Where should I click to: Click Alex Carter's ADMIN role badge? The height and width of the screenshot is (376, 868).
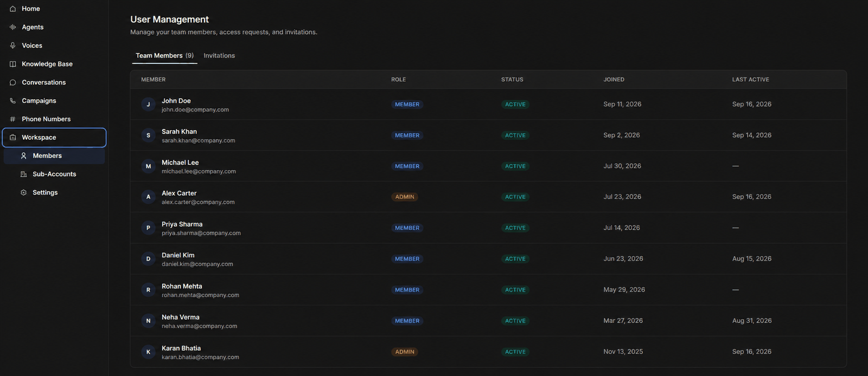[x=405, y=197]
